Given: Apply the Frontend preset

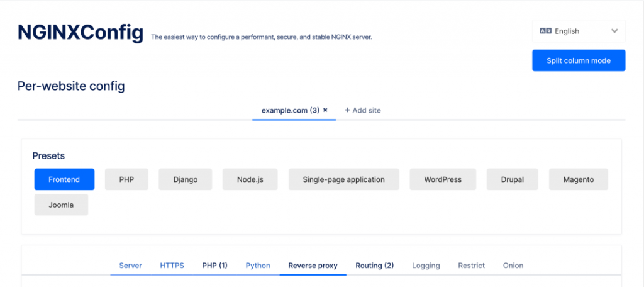Looking at the screenshot, I should coord(65,179).
